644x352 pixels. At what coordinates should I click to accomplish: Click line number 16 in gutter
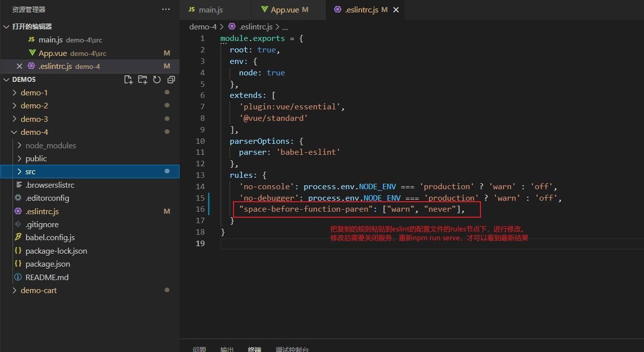[x=200, y=209]
